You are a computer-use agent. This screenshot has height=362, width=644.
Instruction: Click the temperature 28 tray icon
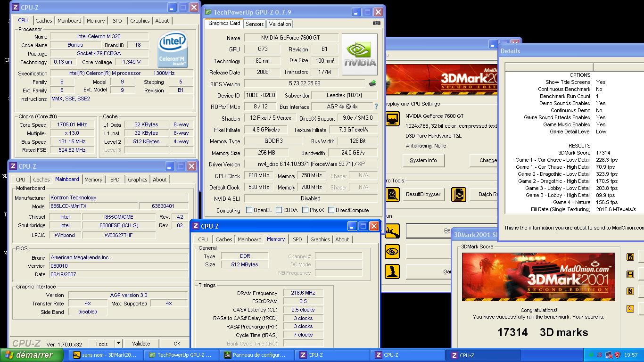click(599, 355)
